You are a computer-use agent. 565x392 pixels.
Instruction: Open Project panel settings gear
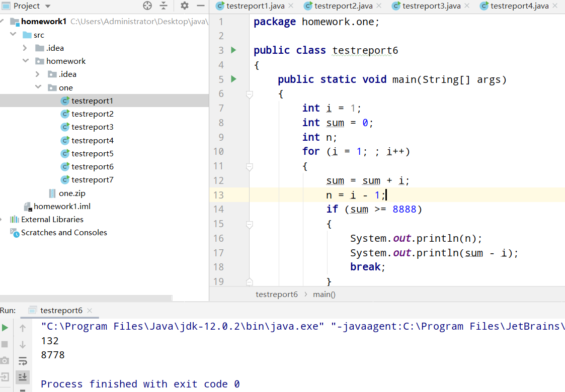(x=185, y=6)
